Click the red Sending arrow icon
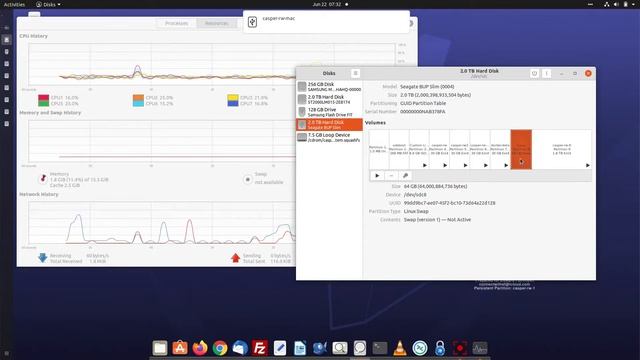Image resolution: width=640 pixels, height=360 pixels. (x=235, y=258)
